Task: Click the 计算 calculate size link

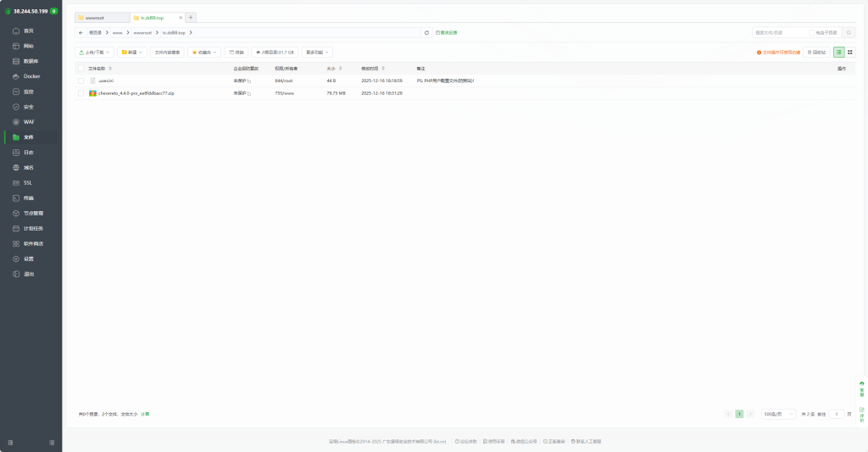Action: tap(145, 415)
